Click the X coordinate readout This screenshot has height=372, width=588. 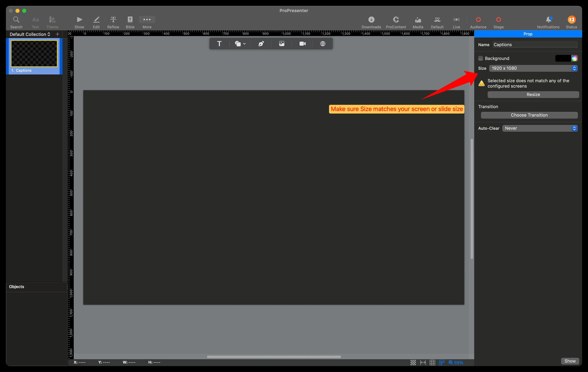pyautogui.click(x=79, y=362)
